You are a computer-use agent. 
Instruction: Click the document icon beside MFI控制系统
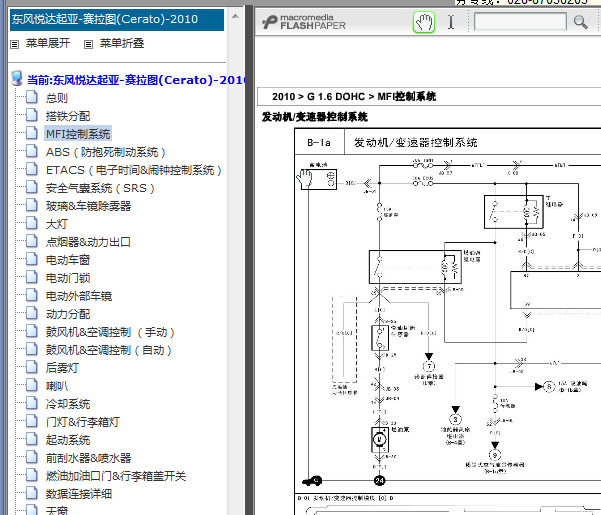(x=32, y=133)
